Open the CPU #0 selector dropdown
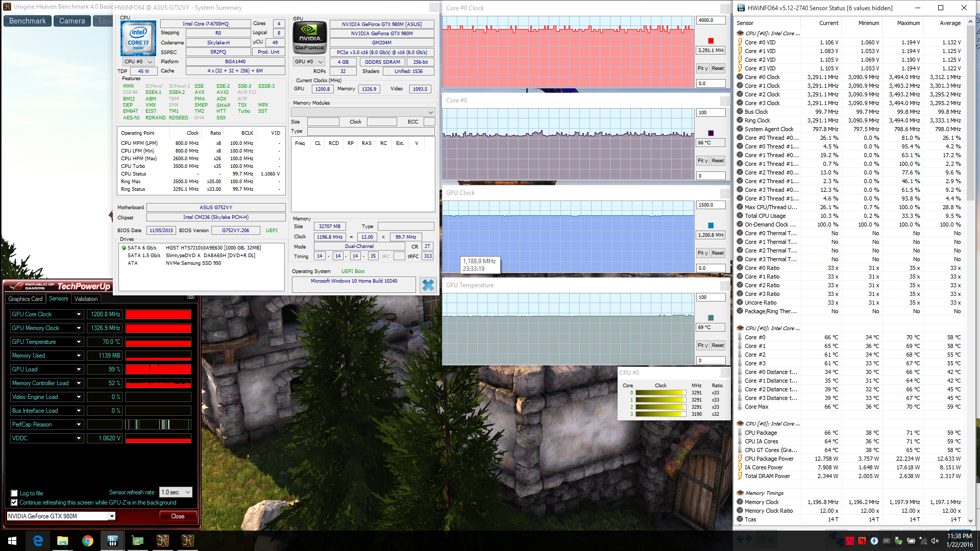 [x=139, y=62]
